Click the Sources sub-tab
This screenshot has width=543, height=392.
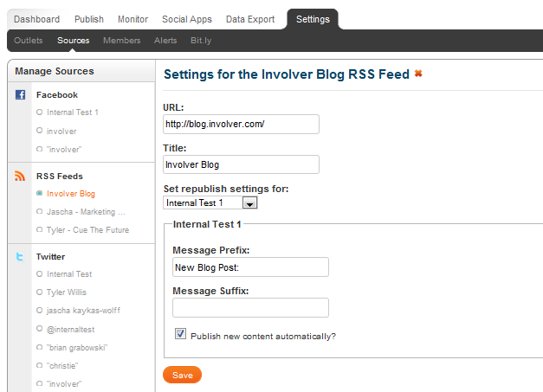[73, 41]
